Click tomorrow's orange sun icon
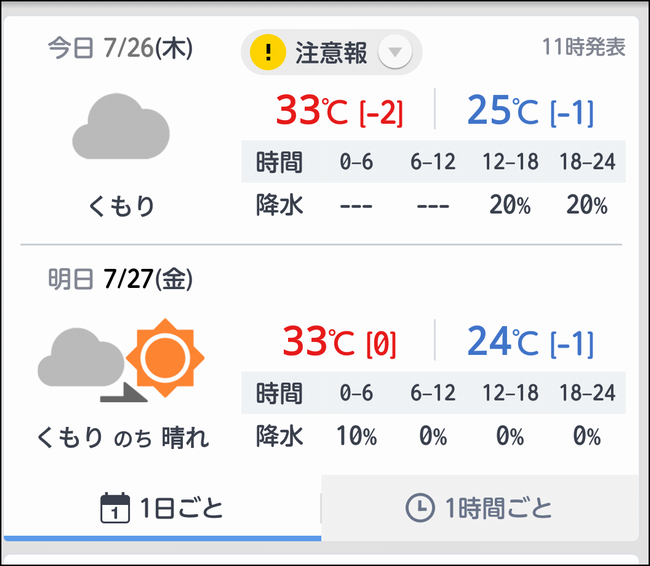This screenshot has width=650, height=566. click(165, 358)
